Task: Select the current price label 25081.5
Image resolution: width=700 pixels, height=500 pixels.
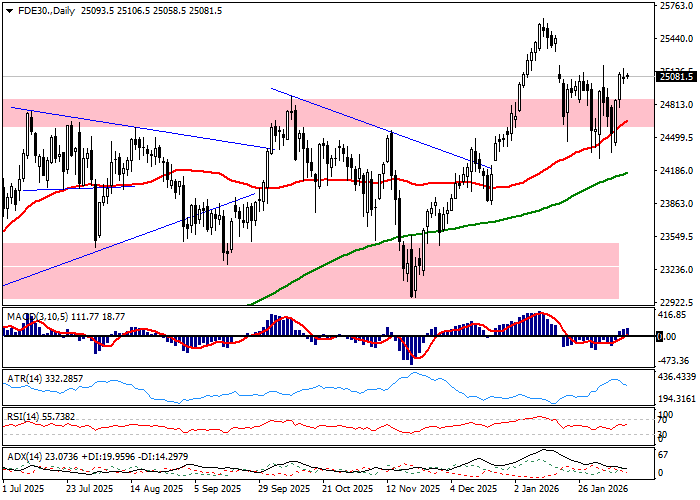Action: (x=676, y=76)
